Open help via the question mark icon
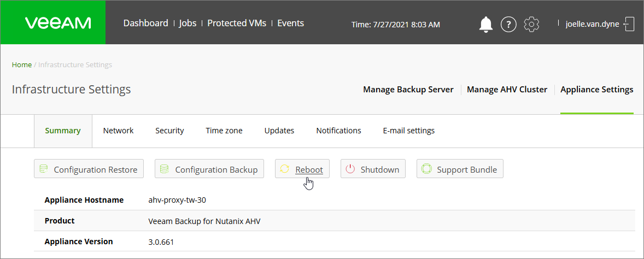The height and width of the screenshot is (259, 644). pyautogui.click(x=508, y=25)
